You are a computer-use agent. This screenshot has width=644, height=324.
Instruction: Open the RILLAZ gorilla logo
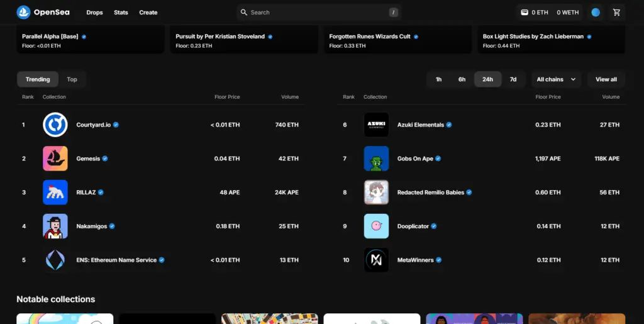55,192
